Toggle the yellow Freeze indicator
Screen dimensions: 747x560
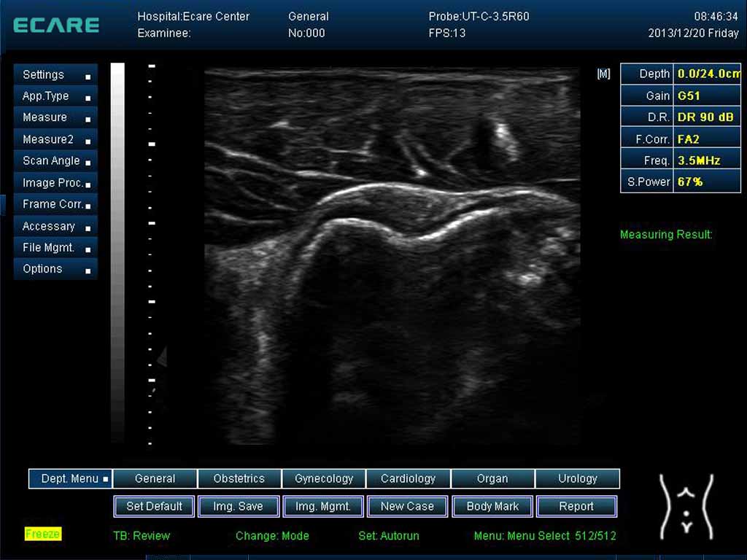43,534
